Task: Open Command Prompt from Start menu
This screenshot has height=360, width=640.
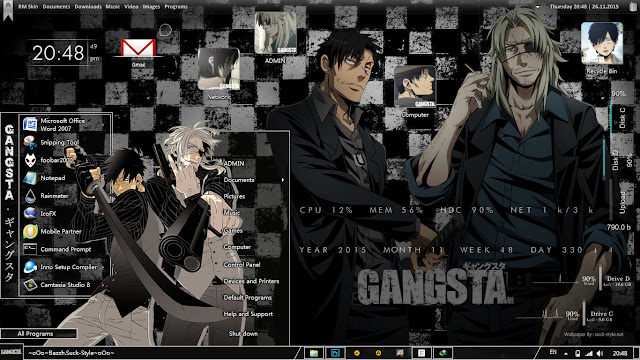Action: pyautogui.click(x=64, y=249)
